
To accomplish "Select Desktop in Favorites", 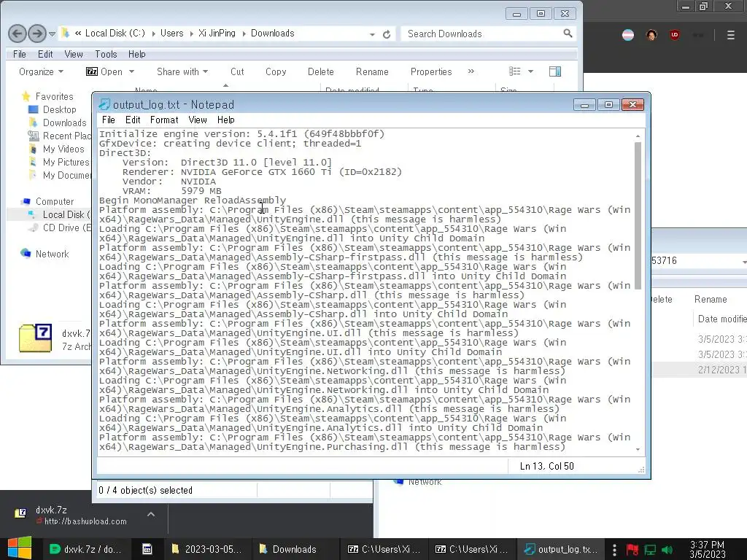I will [59, 109].
